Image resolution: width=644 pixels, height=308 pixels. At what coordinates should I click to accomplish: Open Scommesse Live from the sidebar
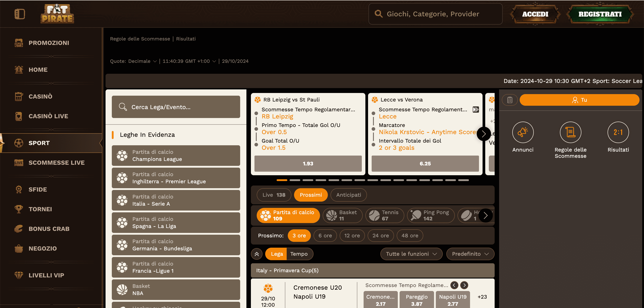[57, 162]
